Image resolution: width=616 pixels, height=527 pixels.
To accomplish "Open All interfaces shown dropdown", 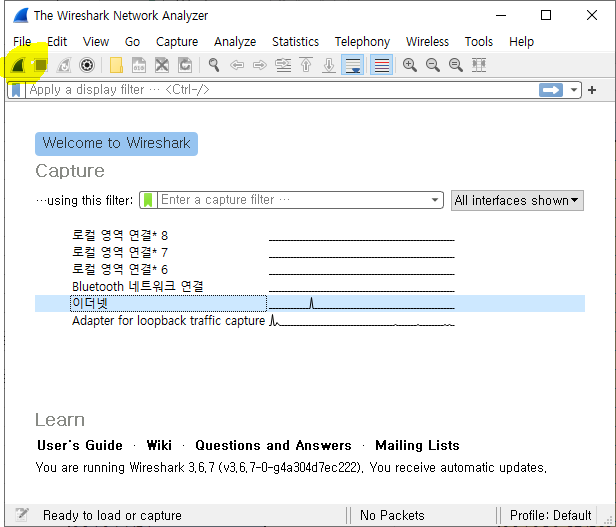I will (517, 200).
